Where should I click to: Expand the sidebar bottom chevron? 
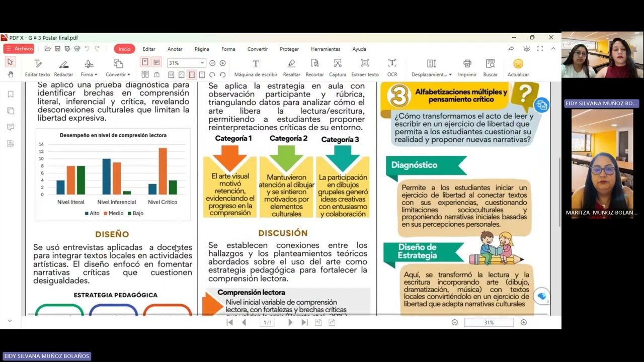10,321
